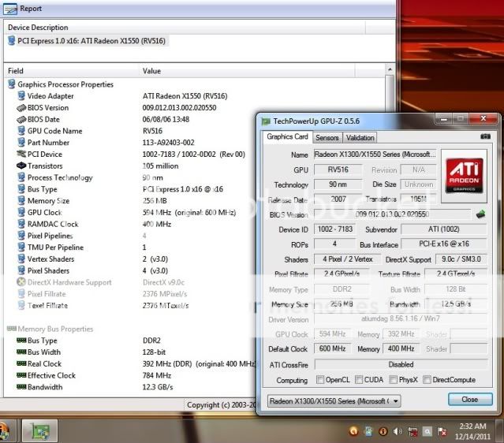504x443 pixels.
Task: Select the RAMDAC Clock row
Action: (94, 224)
